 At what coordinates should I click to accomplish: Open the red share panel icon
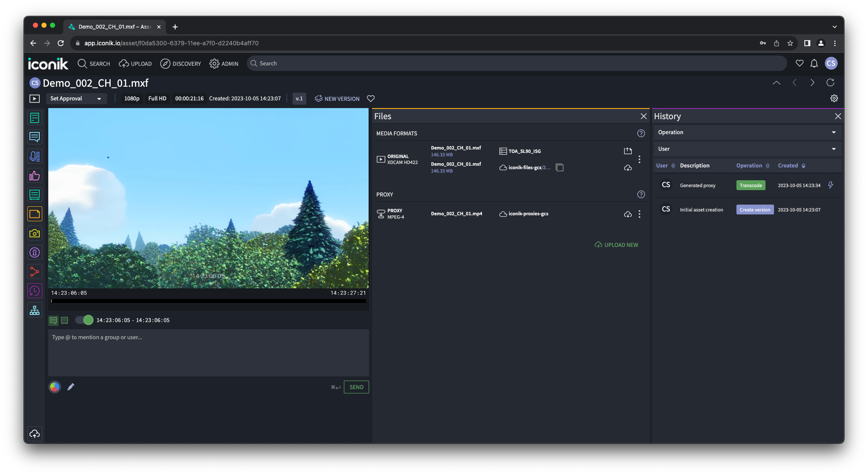(x=35, y=272)
